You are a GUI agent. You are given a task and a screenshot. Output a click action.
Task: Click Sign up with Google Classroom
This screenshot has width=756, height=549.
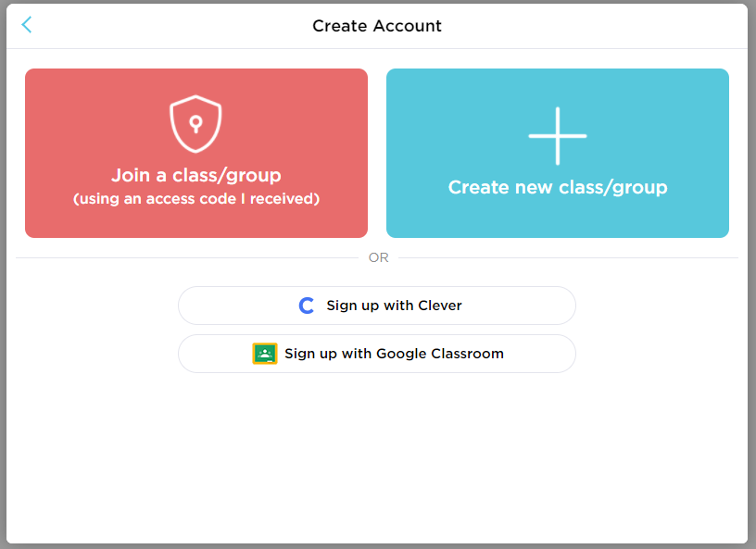point(377,354)
